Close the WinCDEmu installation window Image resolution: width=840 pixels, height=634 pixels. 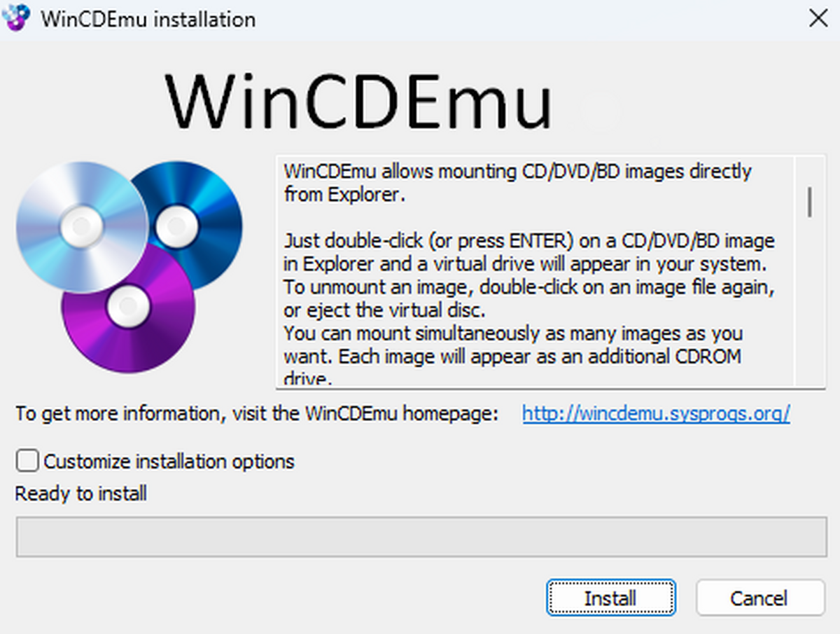point(818,18)
